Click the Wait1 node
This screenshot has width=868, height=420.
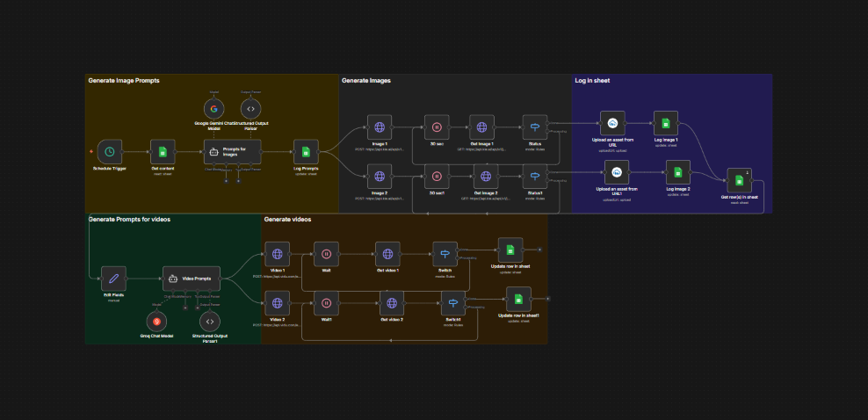pyautogui.click(x=327, y=302)
